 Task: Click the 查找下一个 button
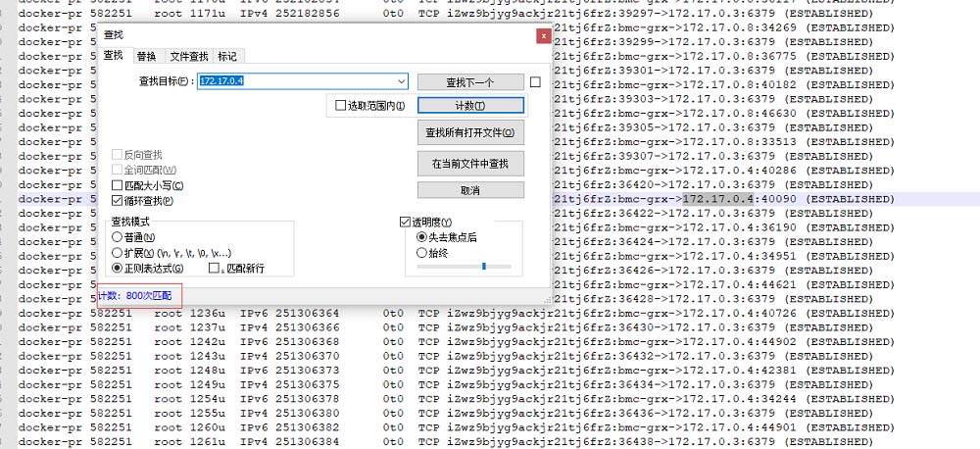point(469,82)
